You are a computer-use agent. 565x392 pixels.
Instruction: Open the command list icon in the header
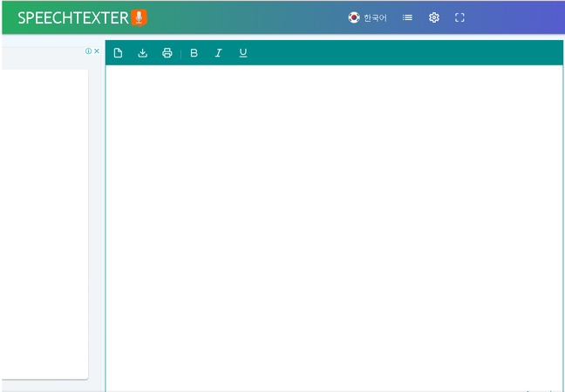click(x=407, y=17)
